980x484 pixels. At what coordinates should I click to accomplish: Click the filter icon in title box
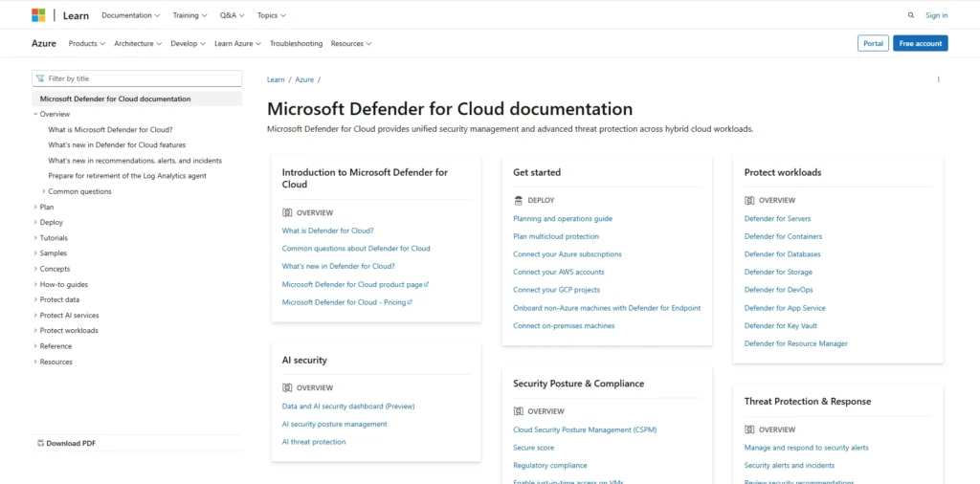click(x=40, y=78)
